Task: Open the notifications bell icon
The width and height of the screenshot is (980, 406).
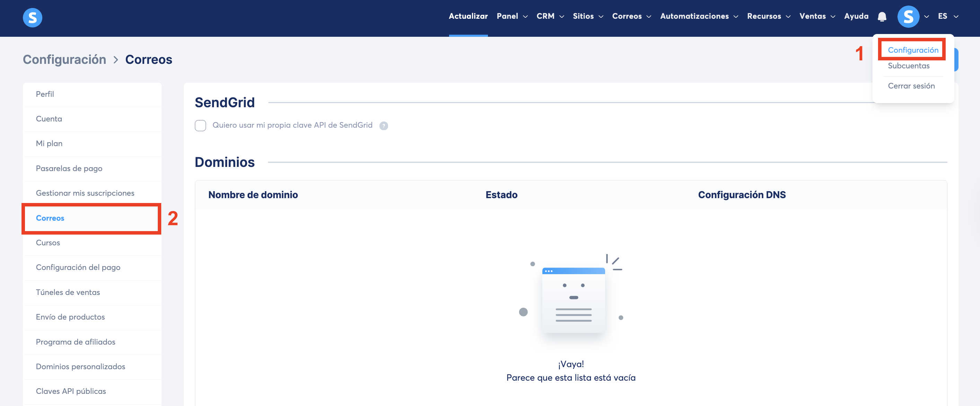Action: pos(882,16)
